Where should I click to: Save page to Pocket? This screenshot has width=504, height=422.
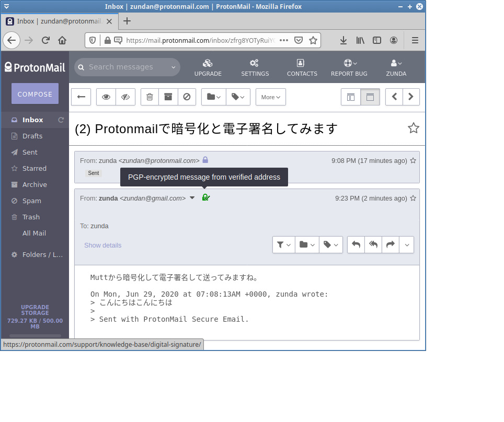(299, 40)
